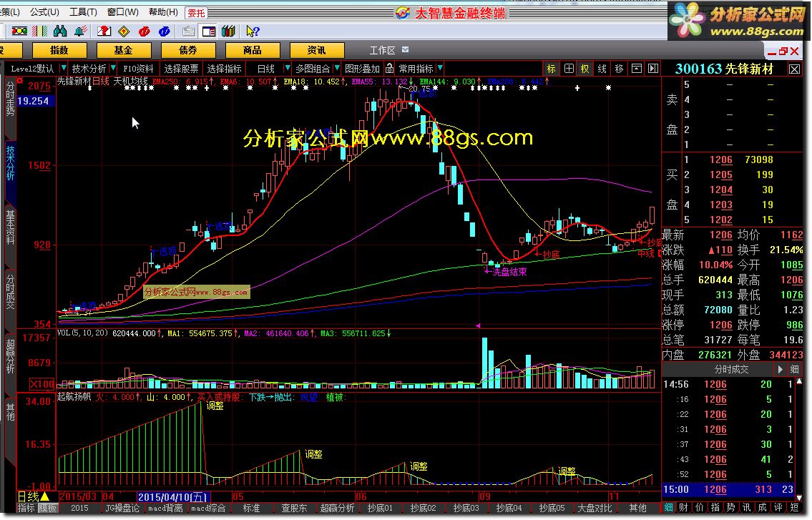Expand the 日线 period dropdown arrow
The image size is (812, 520).
pos(288,69)
